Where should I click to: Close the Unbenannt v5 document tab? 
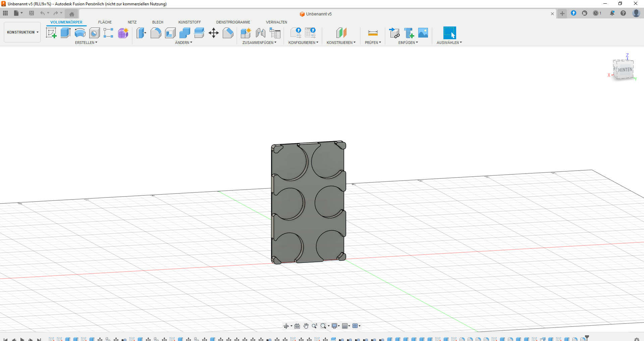552,14
